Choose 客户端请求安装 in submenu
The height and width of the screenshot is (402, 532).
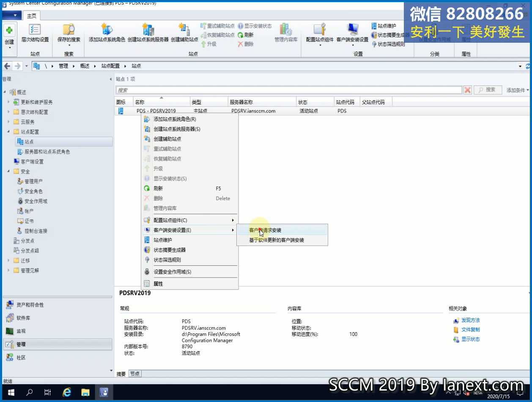(x=282, y=230)
